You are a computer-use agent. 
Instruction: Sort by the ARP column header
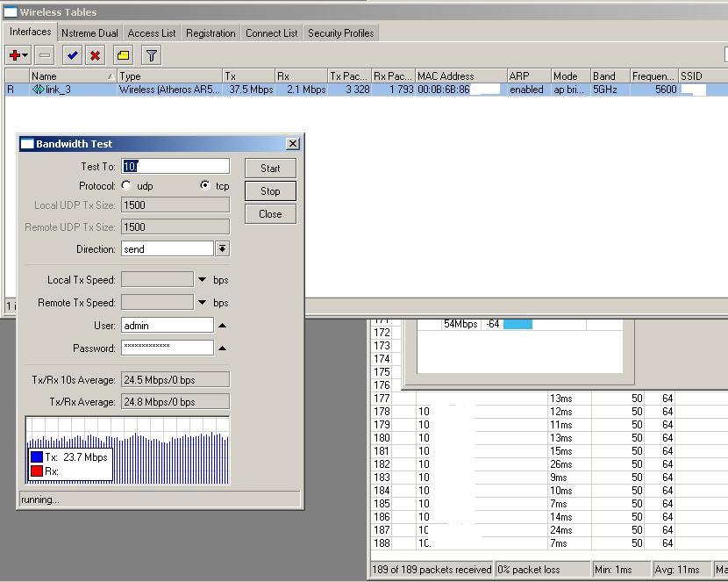tap(528, 75)
